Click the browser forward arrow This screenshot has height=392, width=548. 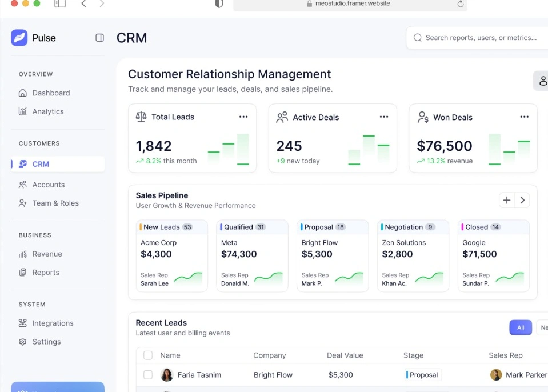[102, 3]
